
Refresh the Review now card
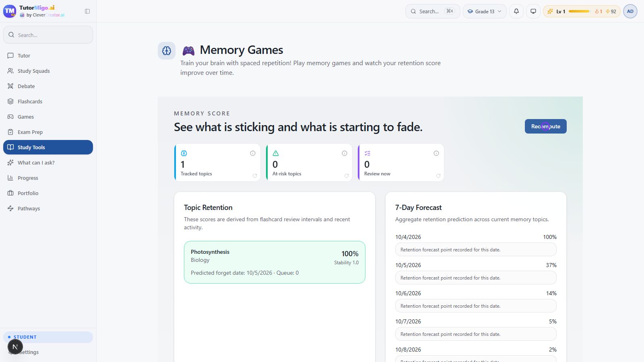tap(438, 176)
